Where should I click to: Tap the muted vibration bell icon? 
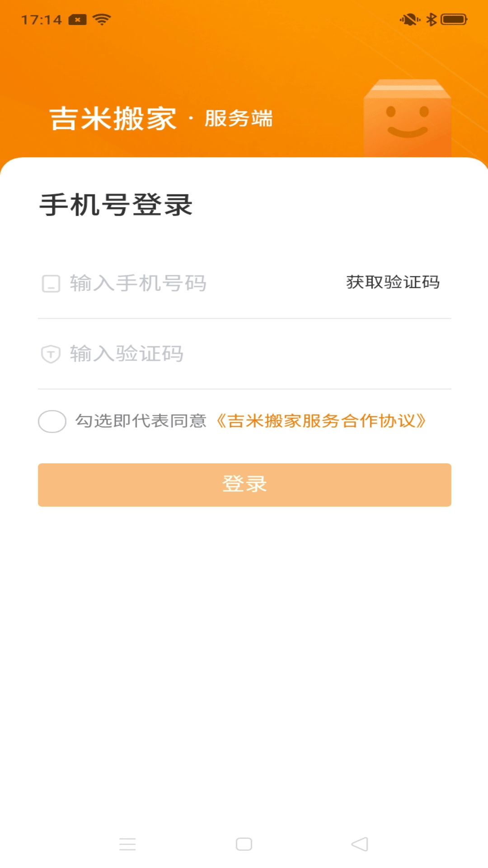click(410, 19)
